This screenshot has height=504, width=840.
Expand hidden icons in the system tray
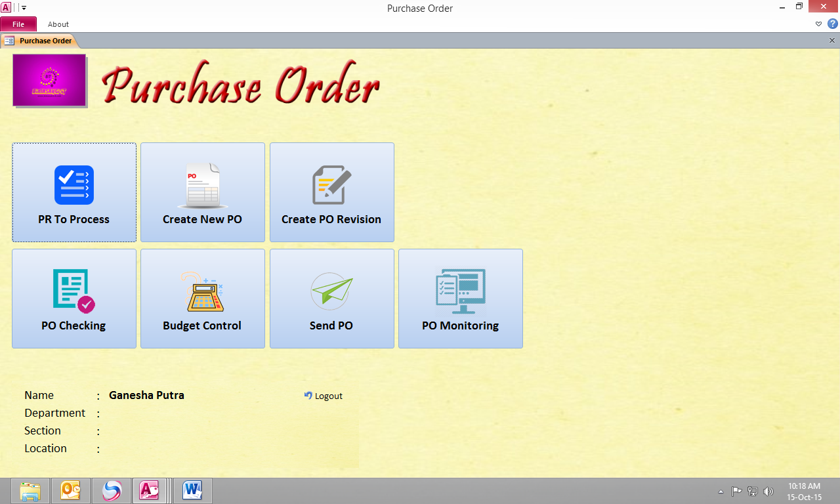(721, 490)
